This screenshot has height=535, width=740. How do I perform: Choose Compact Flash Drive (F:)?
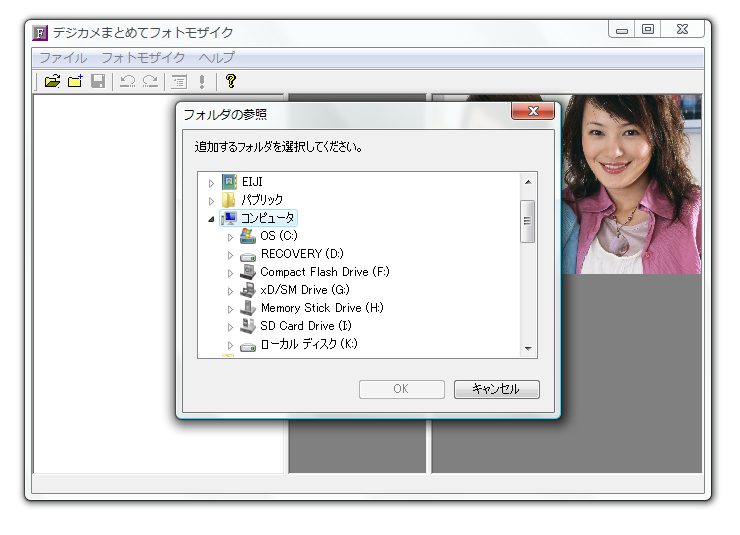tap(324, 272)
